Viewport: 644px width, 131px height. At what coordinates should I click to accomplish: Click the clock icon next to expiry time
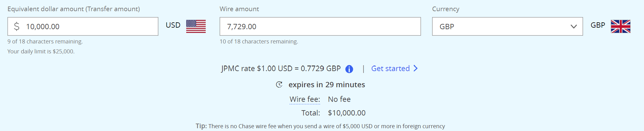coord(279,84)
